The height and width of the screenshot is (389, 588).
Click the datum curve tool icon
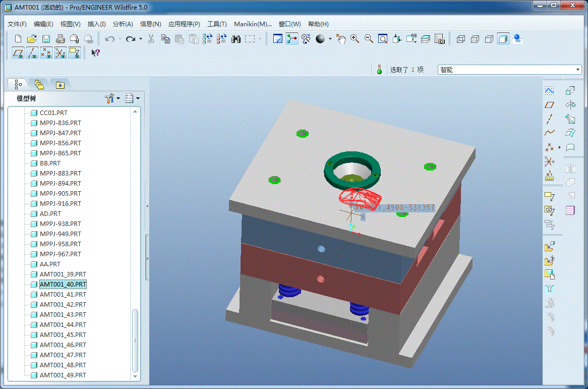[x=550, y=133]
